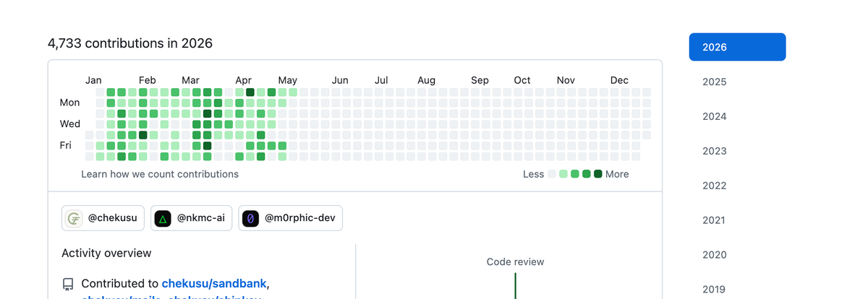Screen dimensions: 868x299
Task: Click the 'Wed' row label
Action: click(x=70, y=124)
